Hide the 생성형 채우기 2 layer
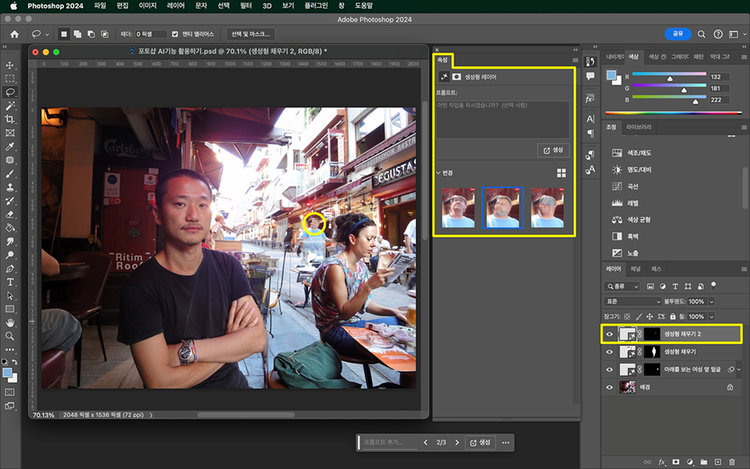This screenshot has height=469, width=750. [610, 335]
